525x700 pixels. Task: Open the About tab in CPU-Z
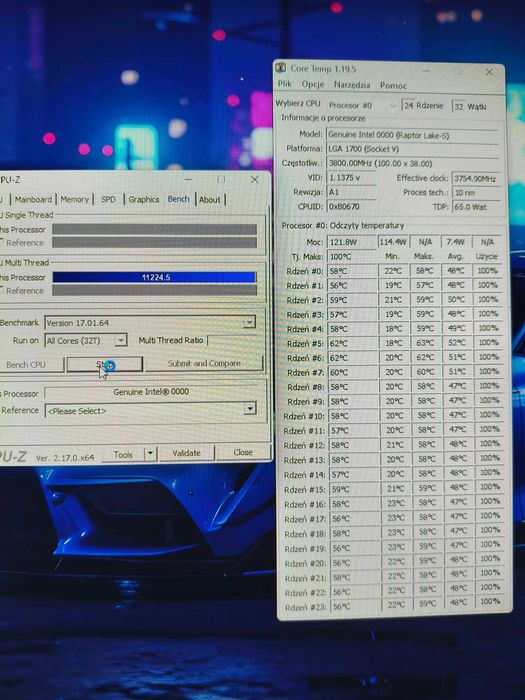[209, 200]
